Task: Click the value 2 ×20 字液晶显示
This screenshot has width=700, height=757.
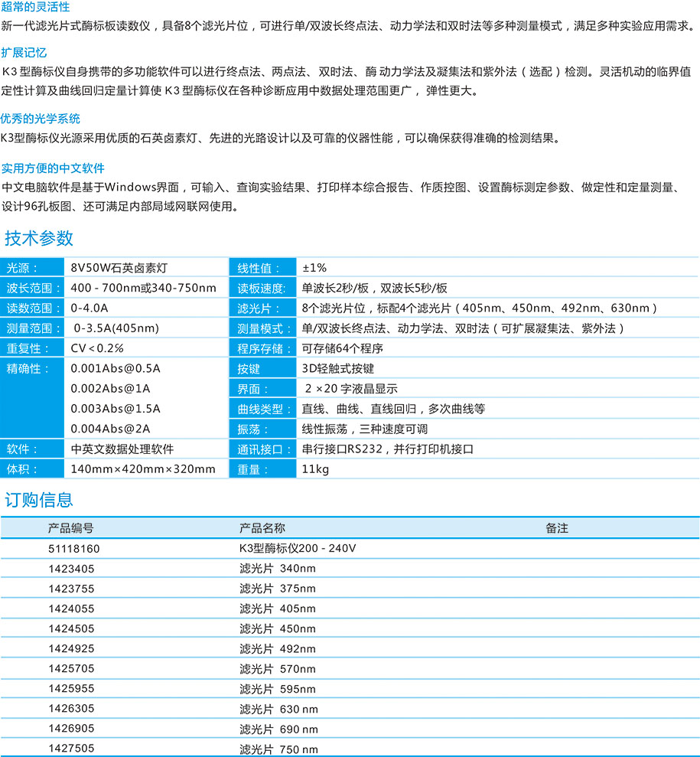Action: pos(352,389)
